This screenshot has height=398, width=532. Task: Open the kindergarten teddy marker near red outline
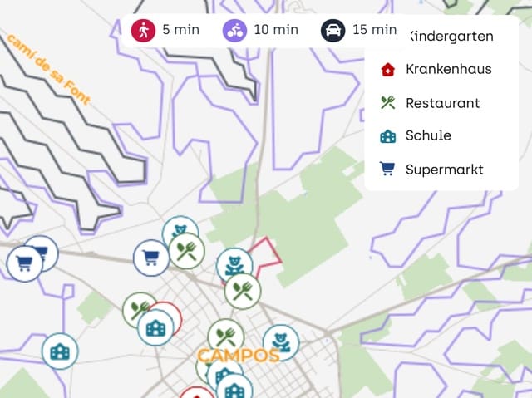click(234, 264)
